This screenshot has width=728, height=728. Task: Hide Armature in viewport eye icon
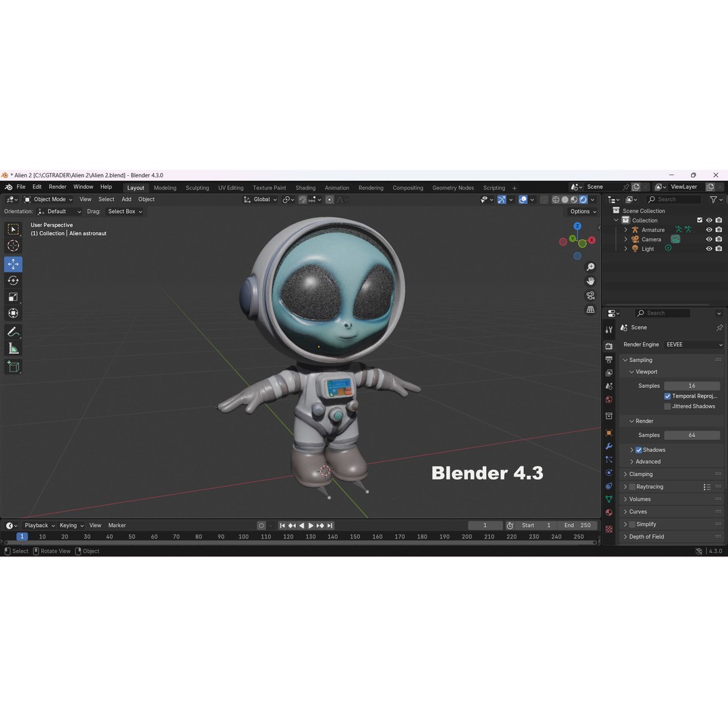click(709, 230)
